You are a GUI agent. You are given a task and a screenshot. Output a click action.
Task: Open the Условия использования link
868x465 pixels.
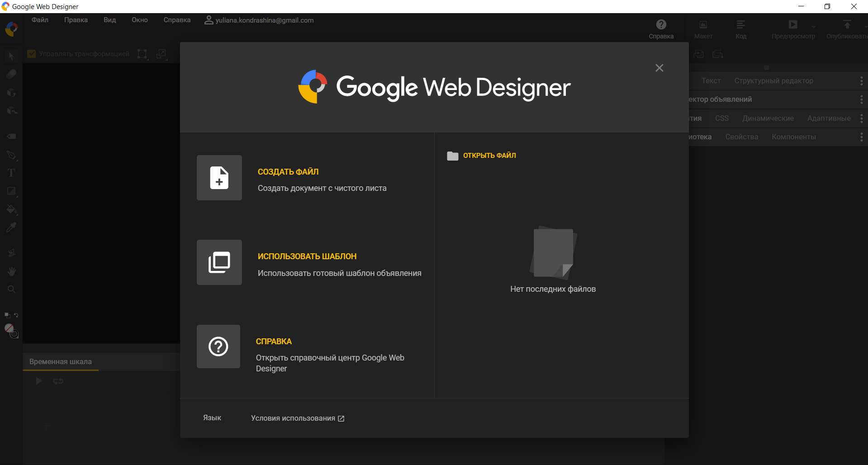pos(298,418)
